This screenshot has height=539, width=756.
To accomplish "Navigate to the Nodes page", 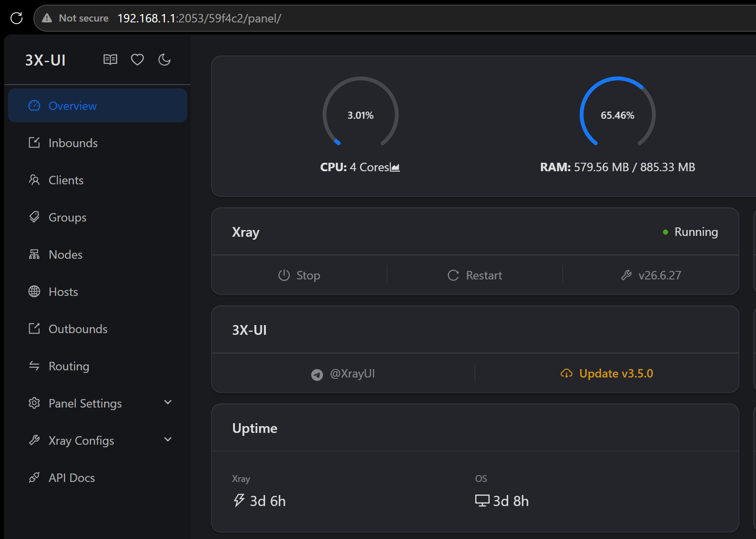I will click(98, 254).
